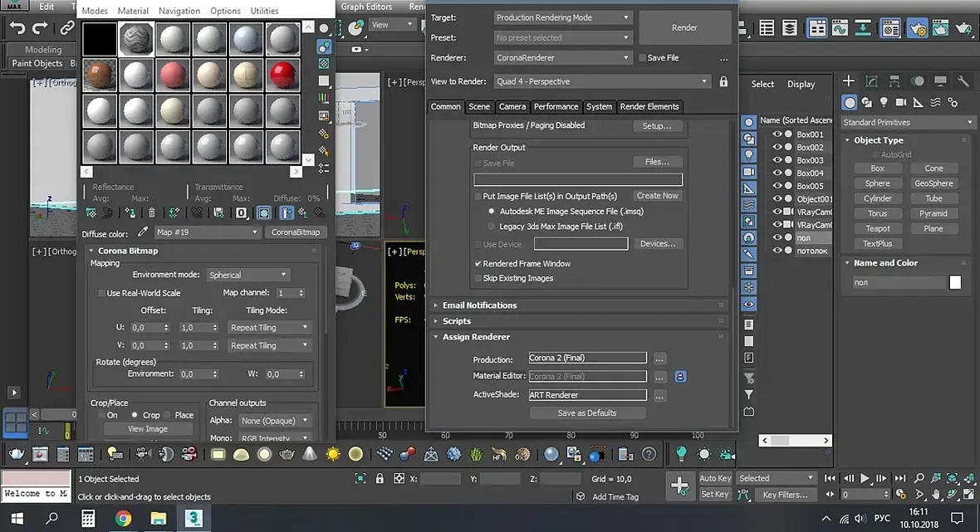980x532 pixels.
Task: Hide Box003 using its eye icon
Action: 777,160
